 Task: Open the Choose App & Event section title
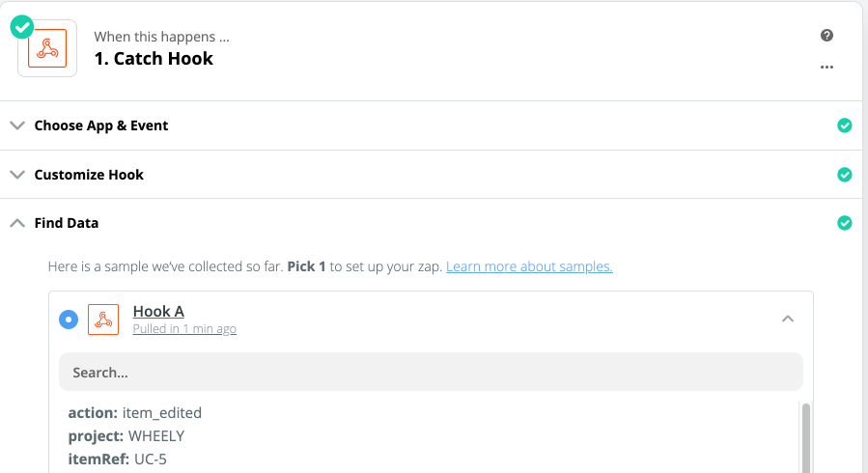101,125
